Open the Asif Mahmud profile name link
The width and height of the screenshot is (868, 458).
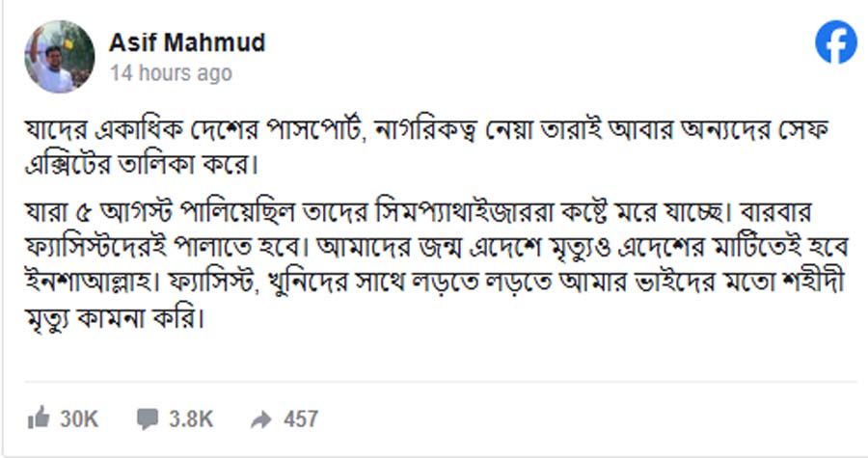pyautogui.click(x=187, y=43)
